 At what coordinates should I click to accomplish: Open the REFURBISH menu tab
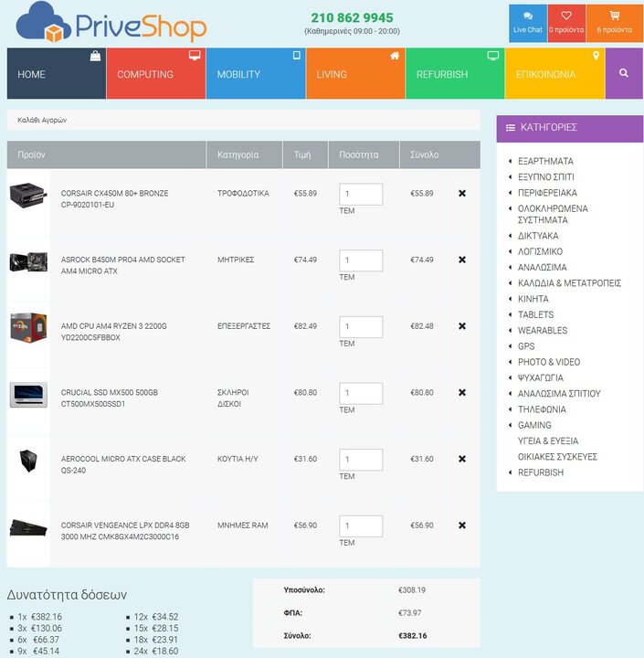pyautogui.click(x=455, y=73)
